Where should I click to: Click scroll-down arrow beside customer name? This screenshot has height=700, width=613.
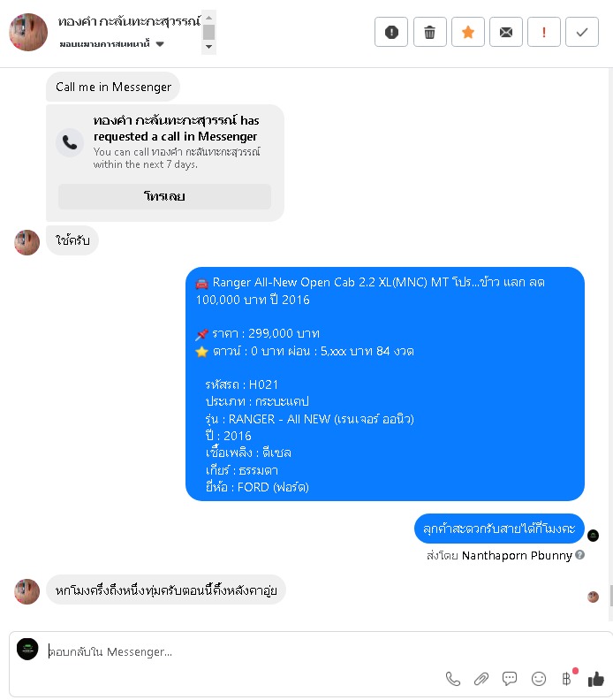pyautogui.click(x=208, y=47)
